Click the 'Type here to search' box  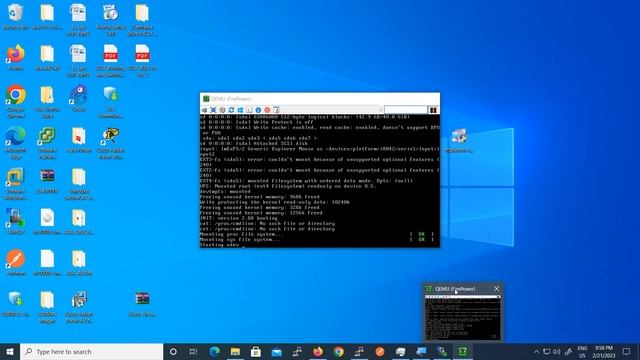click(91, 351)
